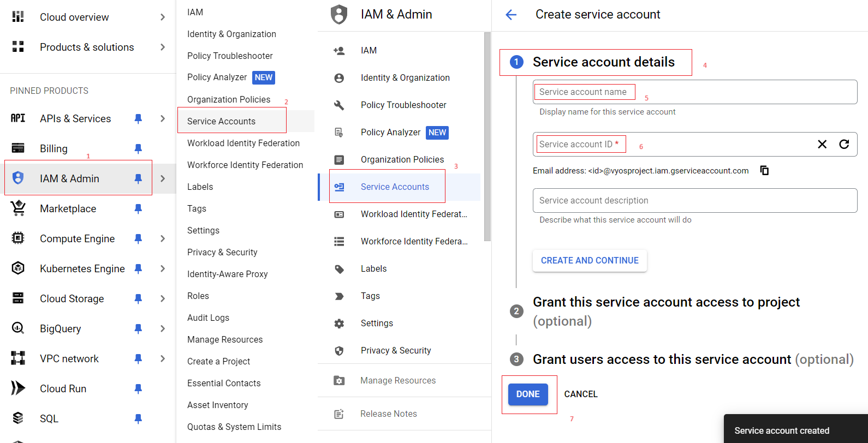Open Service Accounts in the IAM & Admin sidebar
868x443 pixels.
(x=395, y=187)
